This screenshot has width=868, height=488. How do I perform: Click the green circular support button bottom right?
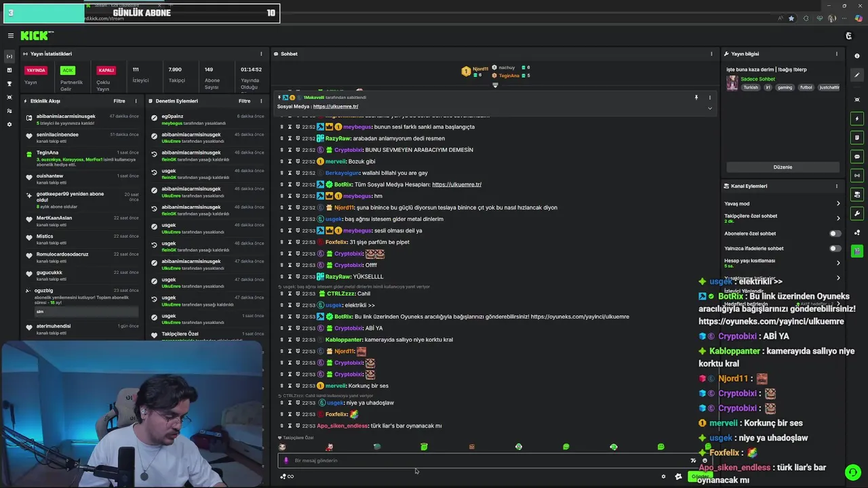pyautogui.click(x=853, y=472)
